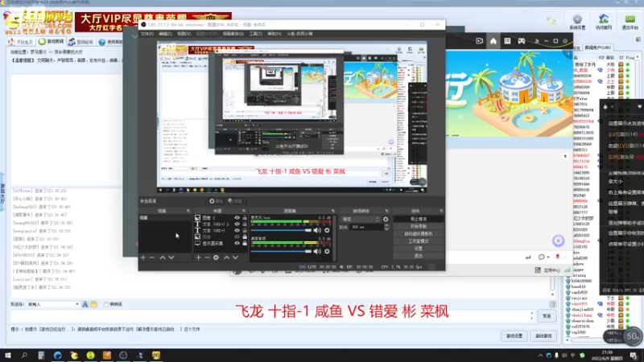The width and height of the screenshot is (644, 362).
Task: Decrease transition duration stepper down arrow
Action: click(386, 229)
